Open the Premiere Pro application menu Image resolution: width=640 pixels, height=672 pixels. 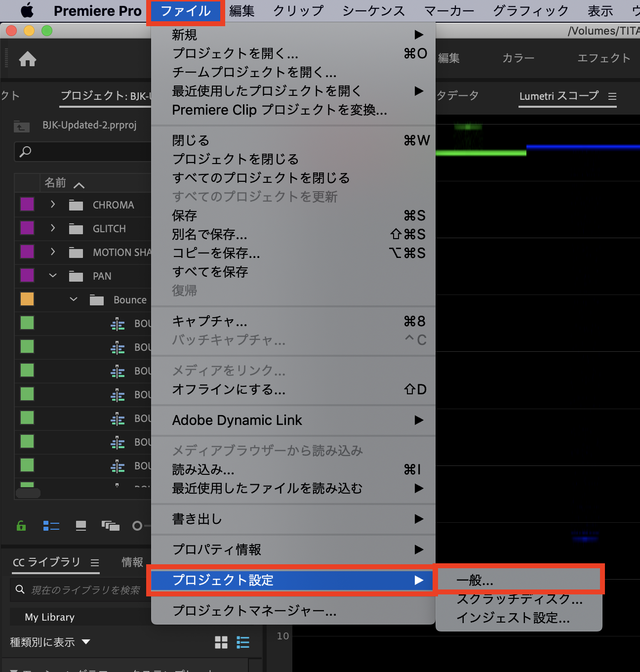tap(97, 11)
